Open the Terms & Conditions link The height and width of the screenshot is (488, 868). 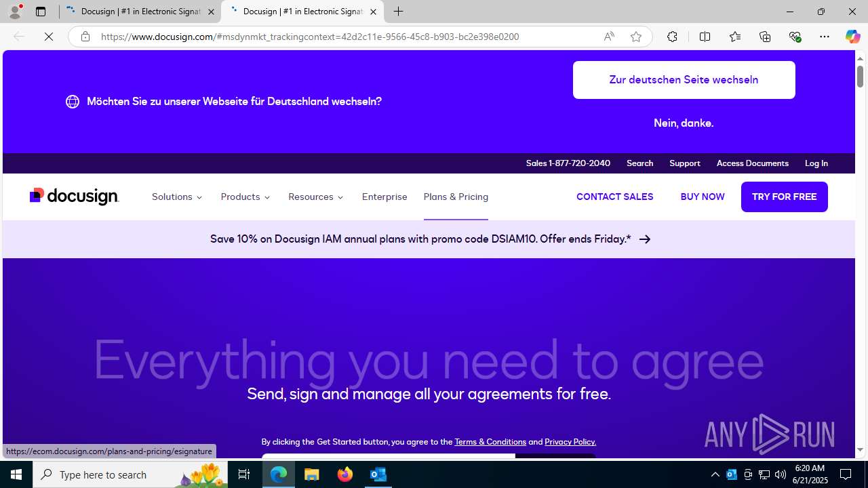click(x=490, y=442)
